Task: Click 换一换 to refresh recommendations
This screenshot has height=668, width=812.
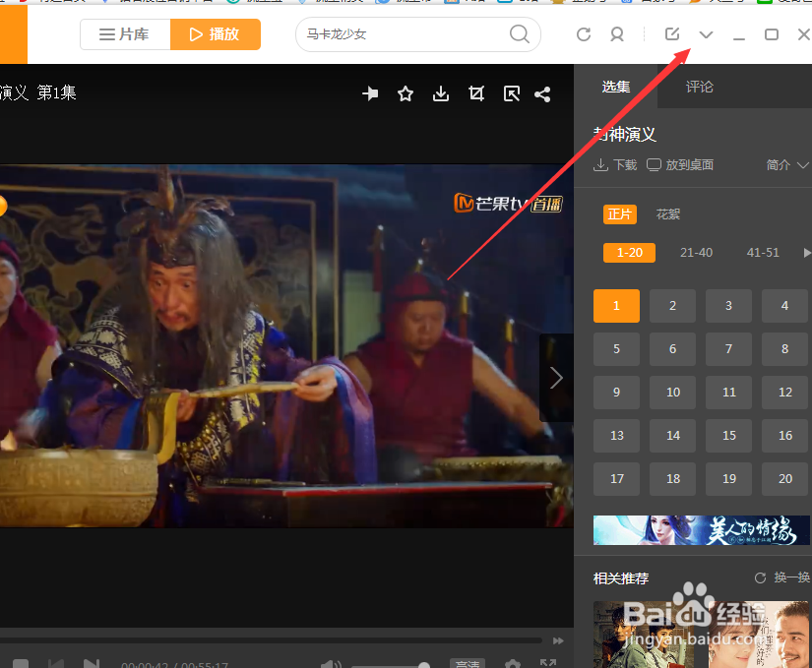Action: (x=782, y=577)
